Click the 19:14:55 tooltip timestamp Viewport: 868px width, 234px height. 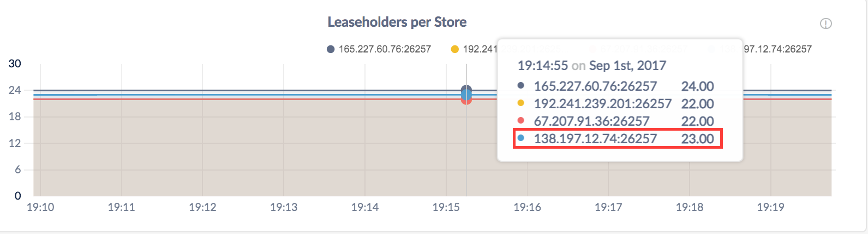[543, 66]
